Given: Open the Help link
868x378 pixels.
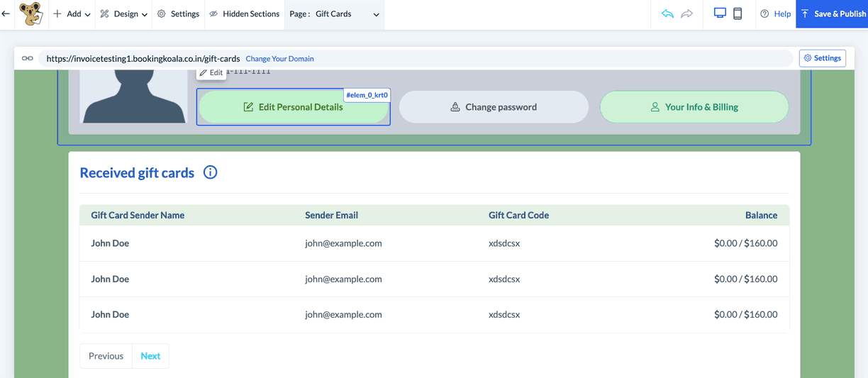Looking at the screenshot, I should (x=775, y=14).
